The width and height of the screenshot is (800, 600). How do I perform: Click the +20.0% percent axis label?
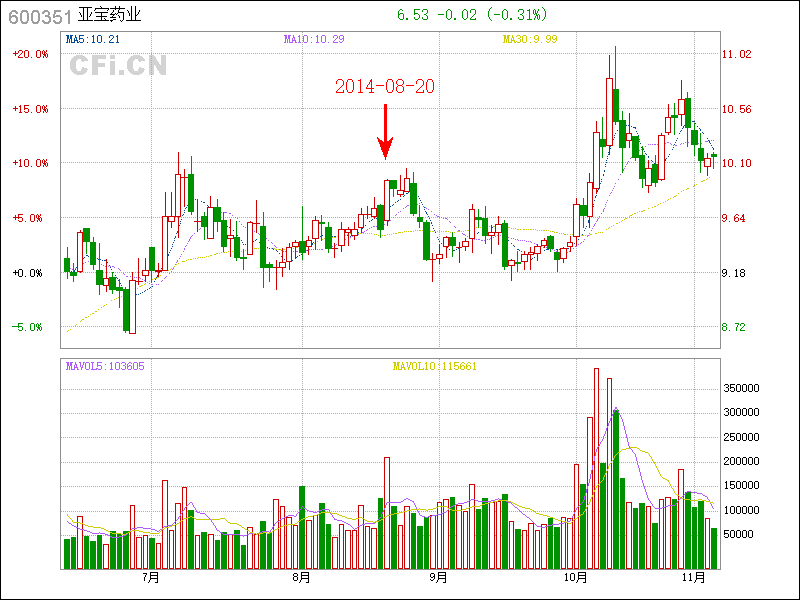[31, 54]
